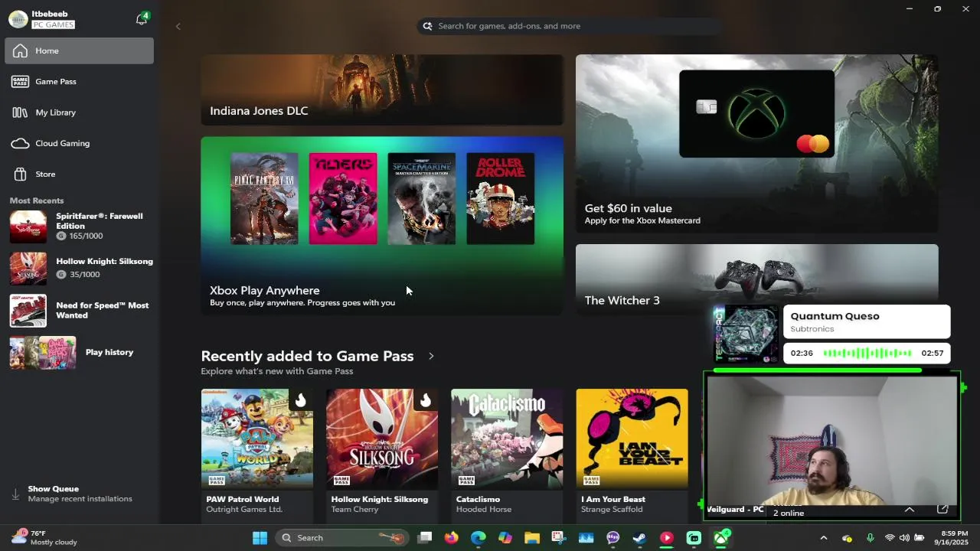Pop out the friends panel
The image size is (980, 551).
pos(942,509)
